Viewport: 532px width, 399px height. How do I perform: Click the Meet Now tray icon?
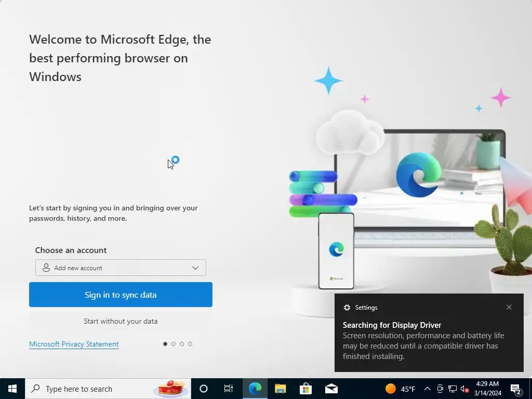click(440, 389)
